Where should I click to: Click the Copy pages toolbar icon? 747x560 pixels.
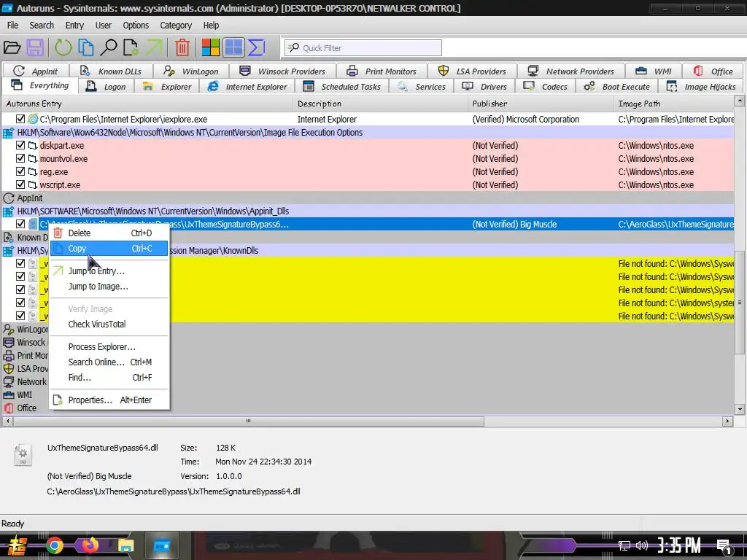(x=86, y=47)
